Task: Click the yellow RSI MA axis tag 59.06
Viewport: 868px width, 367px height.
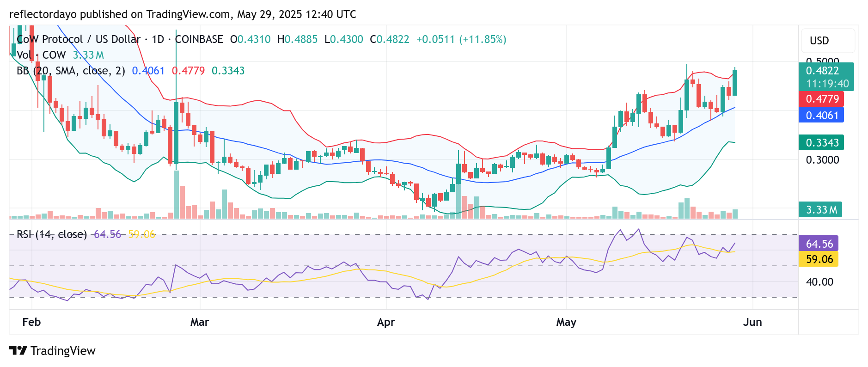Action: 819,259
